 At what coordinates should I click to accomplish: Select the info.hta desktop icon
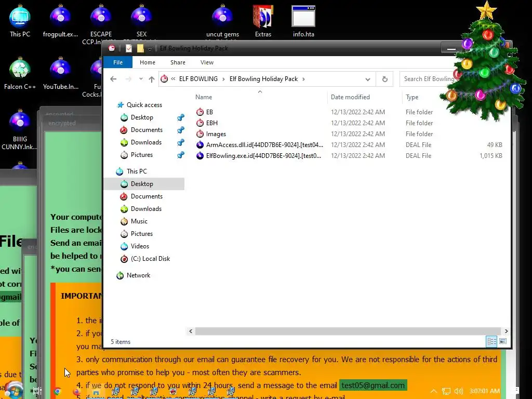coord(303,21)
